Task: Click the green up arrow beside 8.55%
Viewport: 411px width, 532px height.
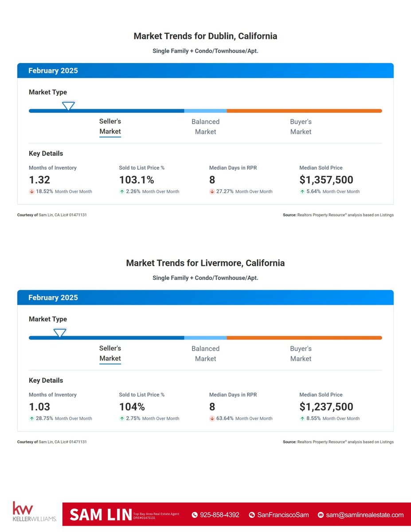Action: click(x=302, y=418)
